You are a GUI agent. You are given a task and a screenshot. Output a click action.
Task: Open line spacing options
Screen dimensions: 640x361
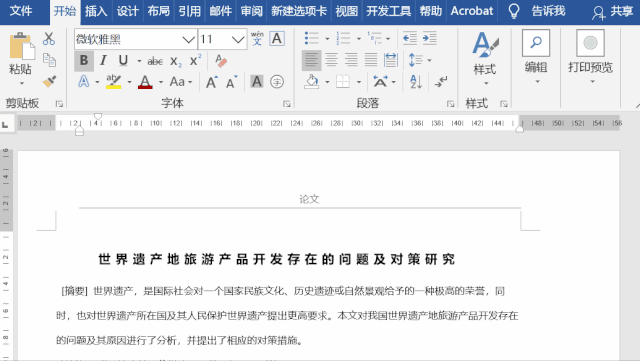(420, 60)
